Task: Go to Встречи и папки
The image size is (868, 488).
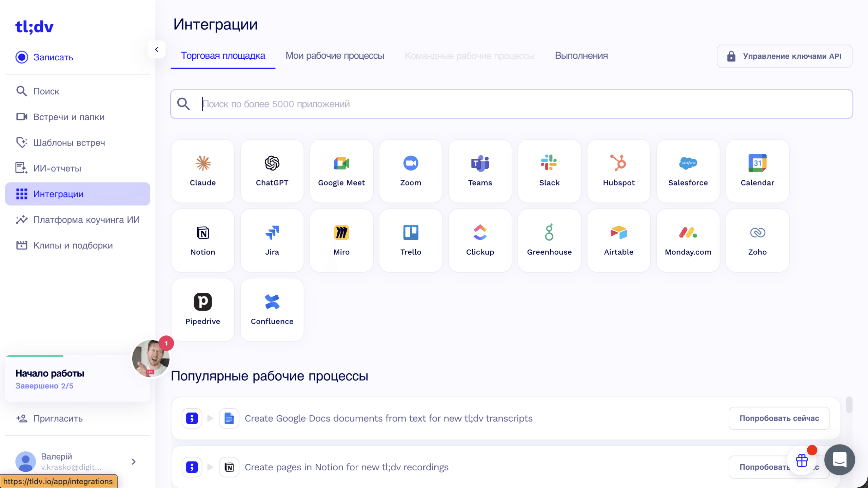Action: tap(78, 117)
